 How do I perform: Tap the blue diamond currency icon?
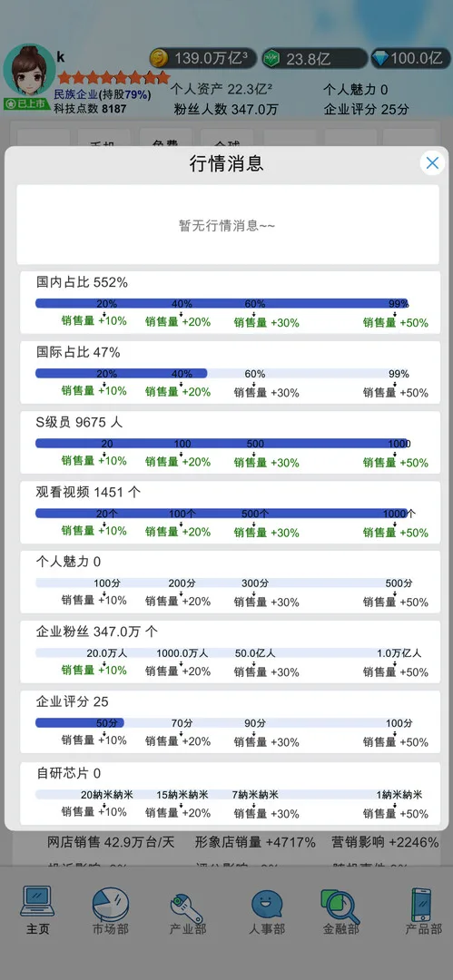(379, 59)
